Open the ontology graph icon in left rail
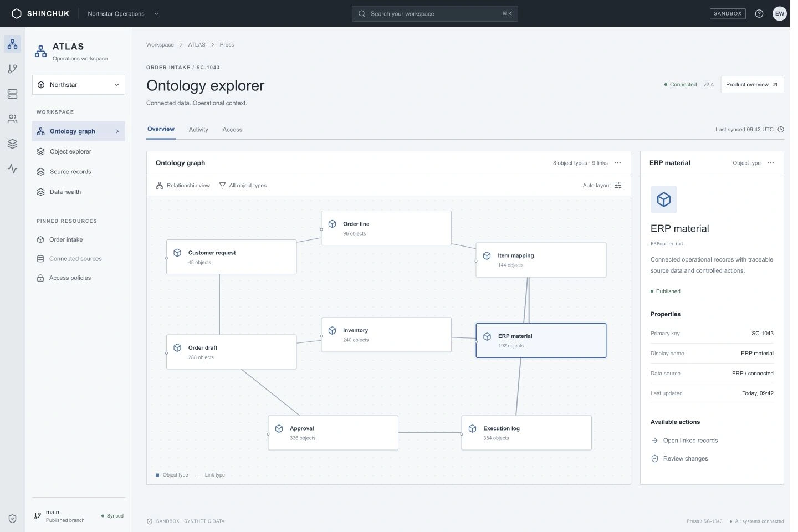Viewport: 798px width, 532px height. [x=12, y=44]
